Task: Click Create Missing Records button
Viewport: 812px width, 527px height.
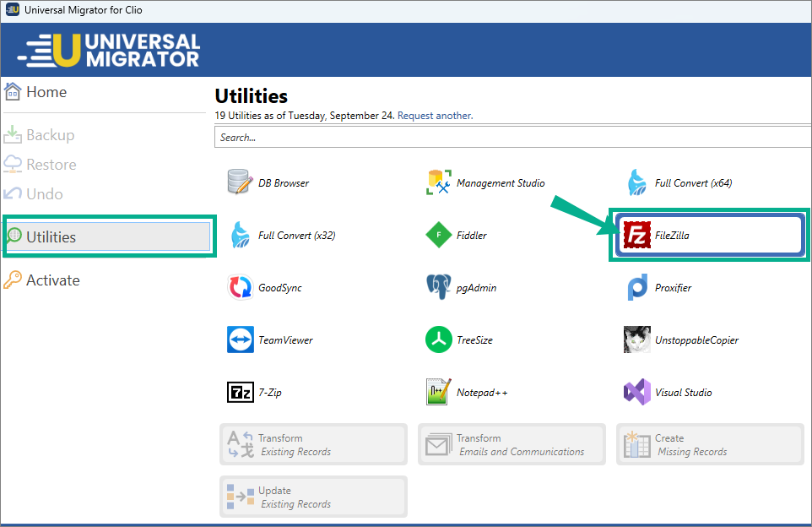Action: (x=710, y=444)
